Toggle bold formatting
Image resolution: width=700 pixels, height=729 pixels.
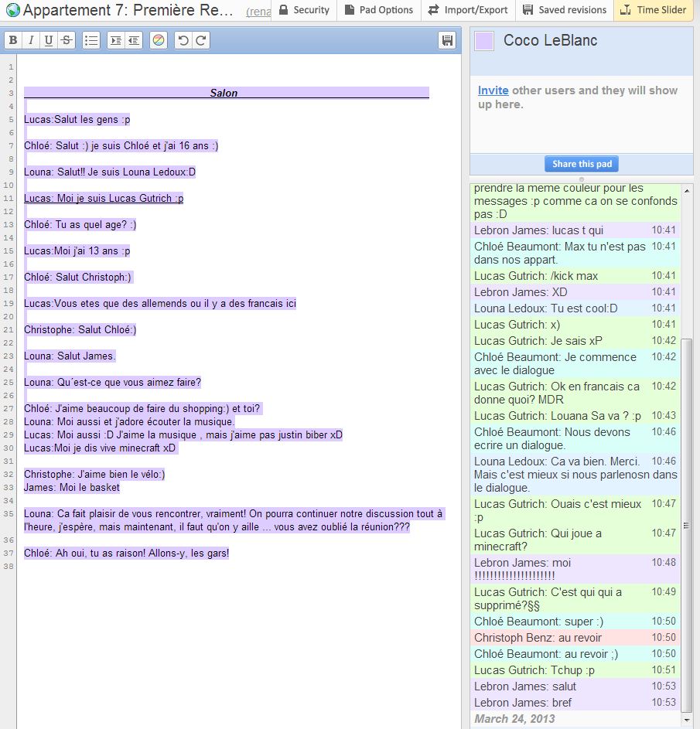tap(13, 41)
